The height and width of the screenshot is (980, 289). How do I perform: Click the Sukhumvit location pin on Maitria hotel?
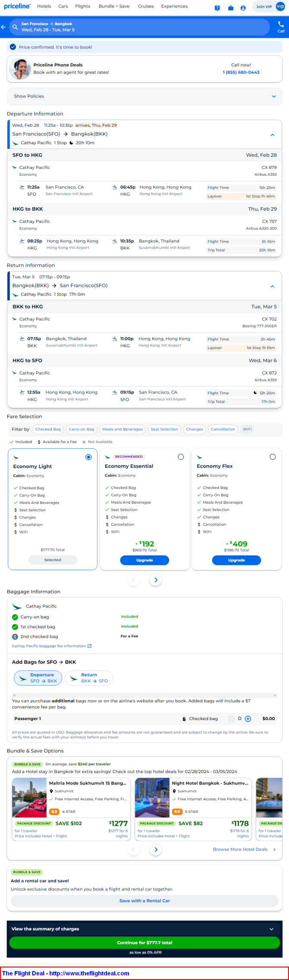[x=51, y=791]
